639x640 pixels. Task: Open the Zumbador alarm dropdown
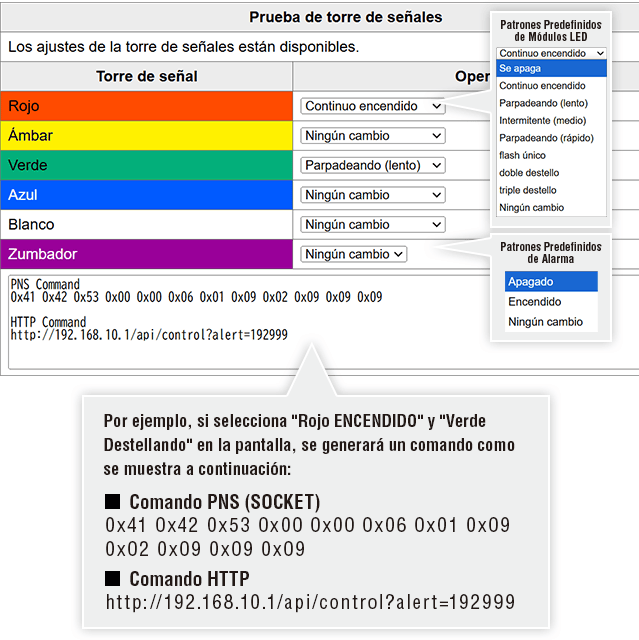click(354, 254)
